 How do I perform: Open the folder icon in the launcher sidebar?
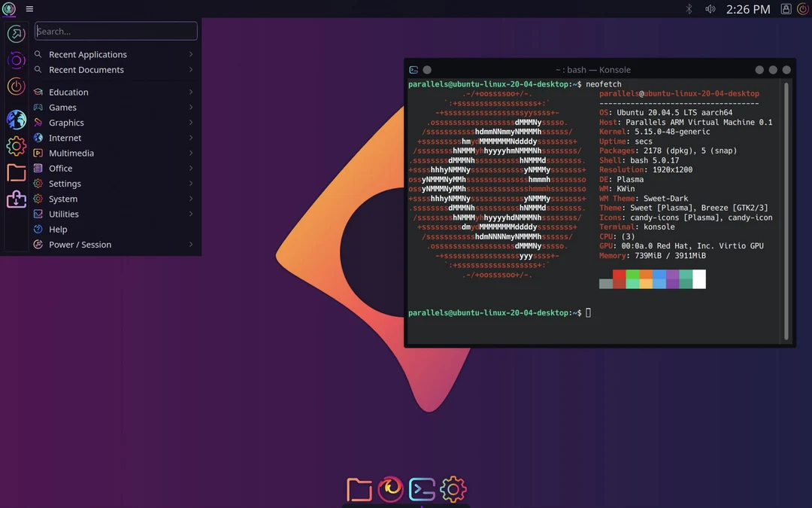pos(15,172)
